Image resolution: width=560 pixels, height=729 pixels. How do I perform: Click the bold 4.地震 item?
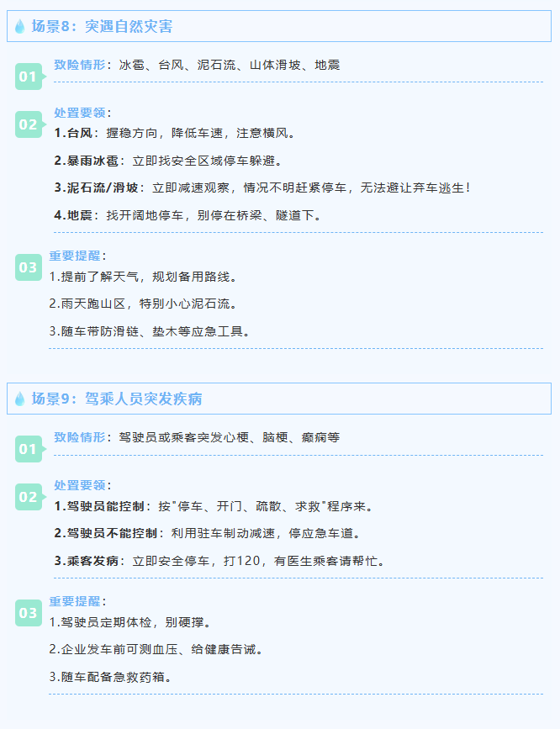pos(73,215)
